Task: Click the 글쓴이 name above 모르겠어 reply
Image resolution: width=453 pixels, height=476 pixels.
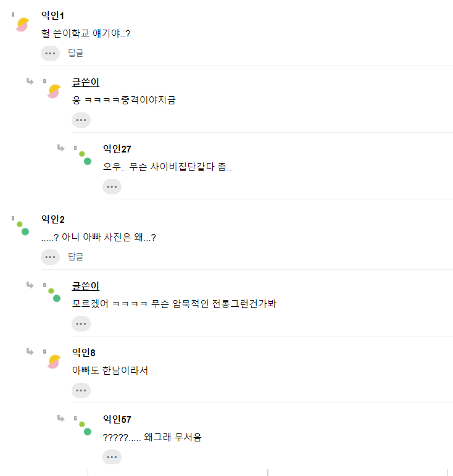Action: click(x=86, y=286)
